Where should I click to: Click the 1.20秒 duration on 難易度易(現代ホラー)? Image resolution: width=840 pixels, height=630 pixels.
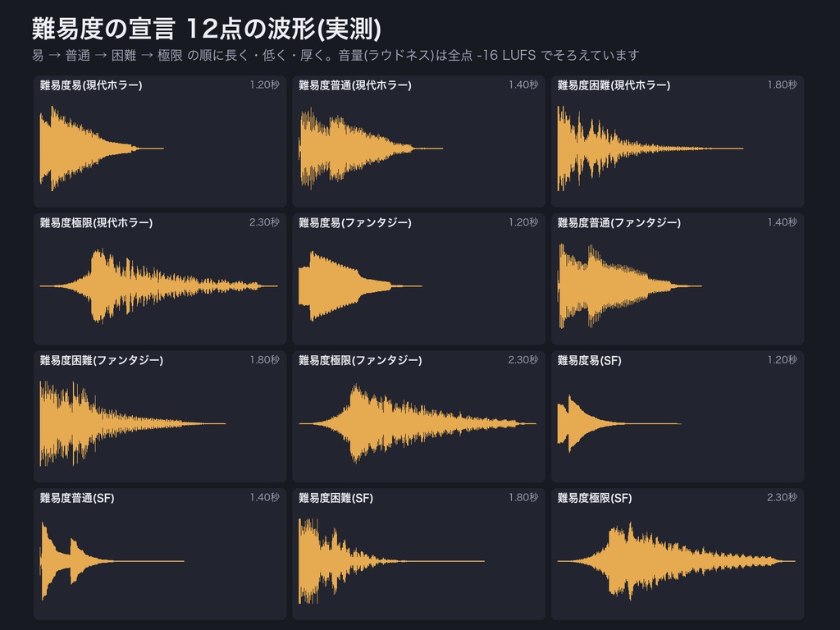tap(265, 84)
